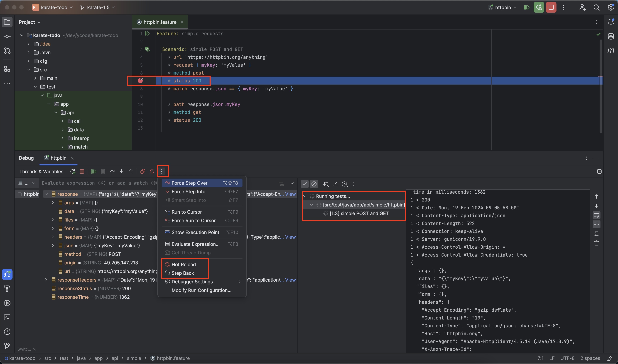Open Search Everywhere

pyautogui.click(x=596, y=7)
